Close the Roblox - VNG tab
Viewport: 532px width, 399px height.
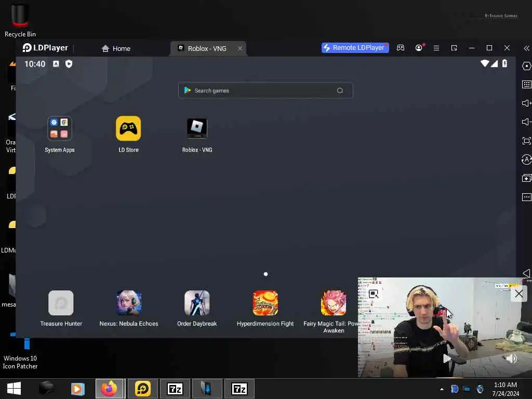pyautogui.click(x=240, y=48)
